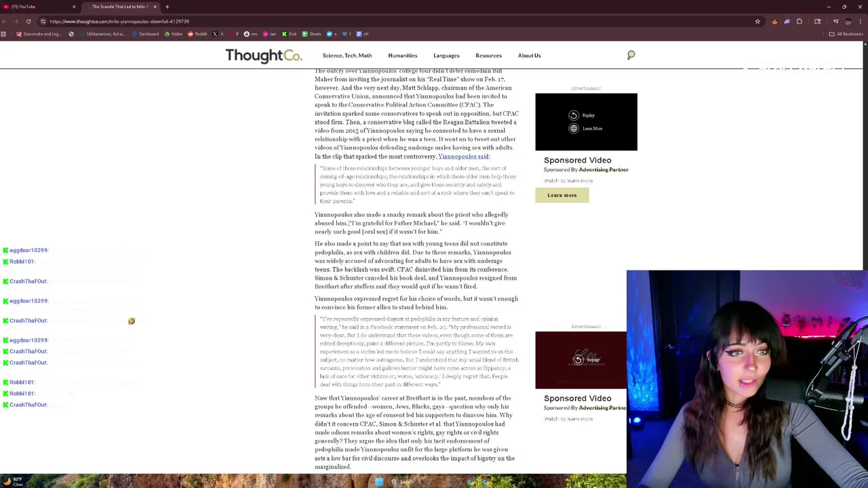Open the MetaMask fox extension
868x488 pixels.
click(774, 22)
